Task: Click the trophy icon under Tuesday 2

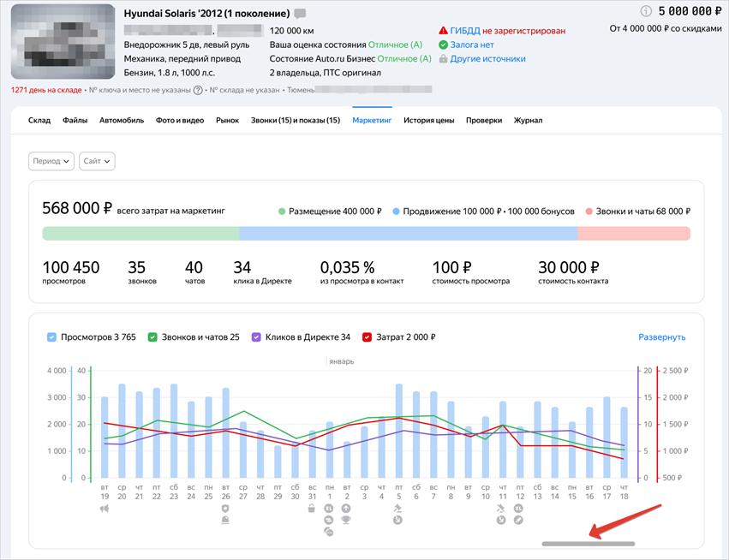Action: 346,520
